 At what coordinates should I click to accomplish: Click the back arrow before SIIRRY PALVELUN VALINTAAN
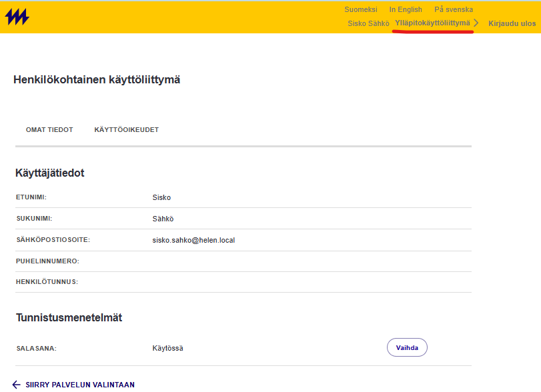pos(17,385)
